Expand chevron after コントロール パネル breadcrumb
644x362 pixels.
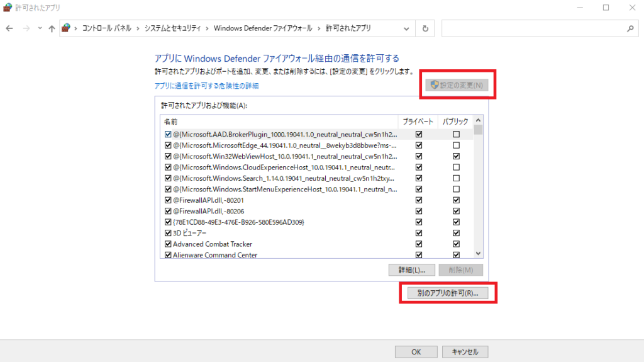tap(138, 28)
